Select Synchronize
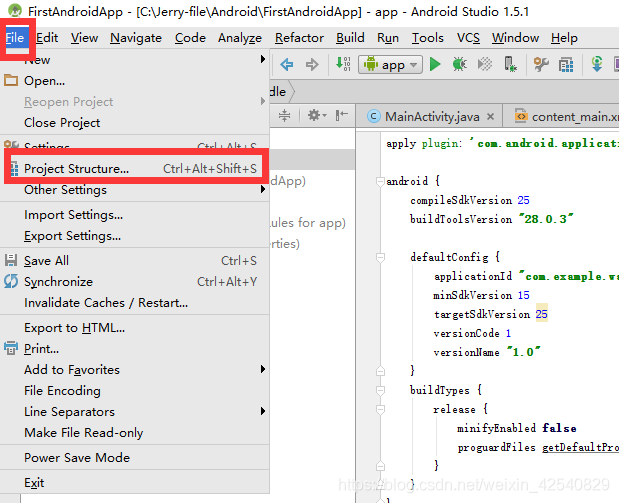The height and width of the screenshot is (503, 619). coord(135,282)
